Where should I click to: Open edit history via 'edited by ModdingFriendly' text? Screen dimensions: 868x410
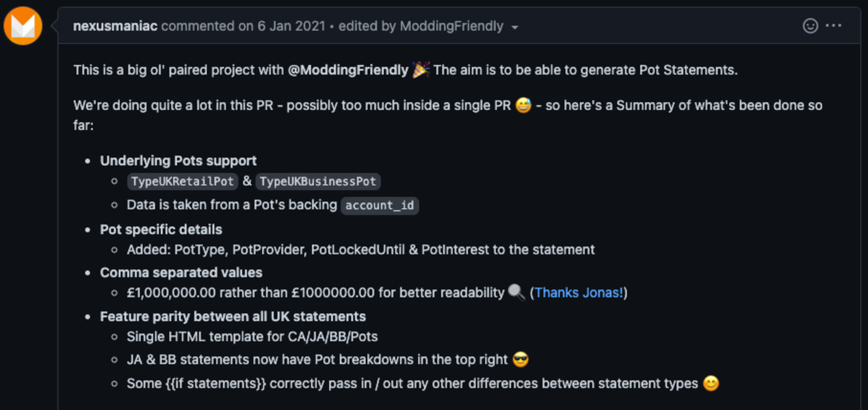421,26
